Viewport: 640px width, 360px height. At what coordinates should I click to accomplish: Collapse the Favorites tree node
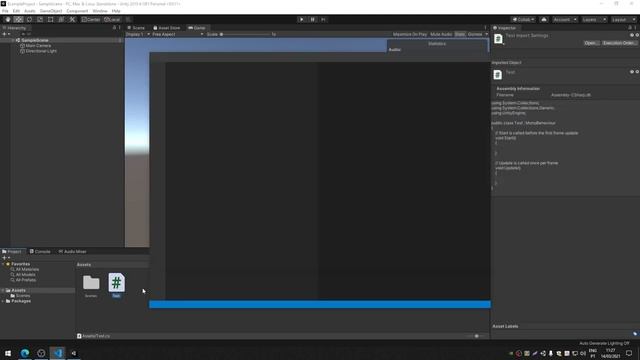pyautogui.click(x=3, y=264)
